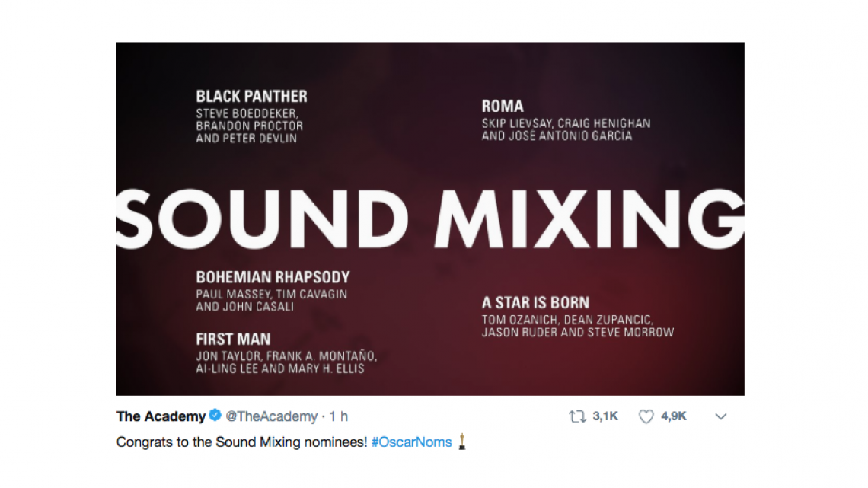Click the ROMA title in image
The width and height of the screenshot is (868, 488).
tap(503, 107)
